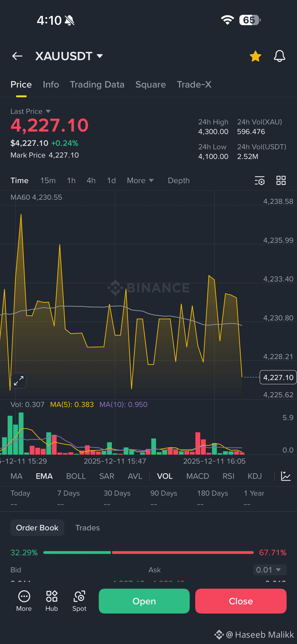Tap the 90 Days performance column
Image resolution: width=297 pixels, height=644 pixels.
click(x=164, y=498)
